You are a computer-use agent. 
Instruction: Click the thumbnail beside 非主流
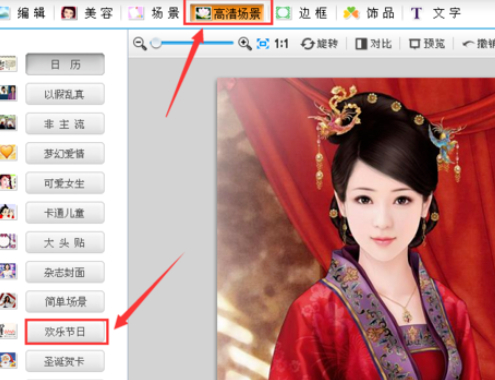coord(8,122)
